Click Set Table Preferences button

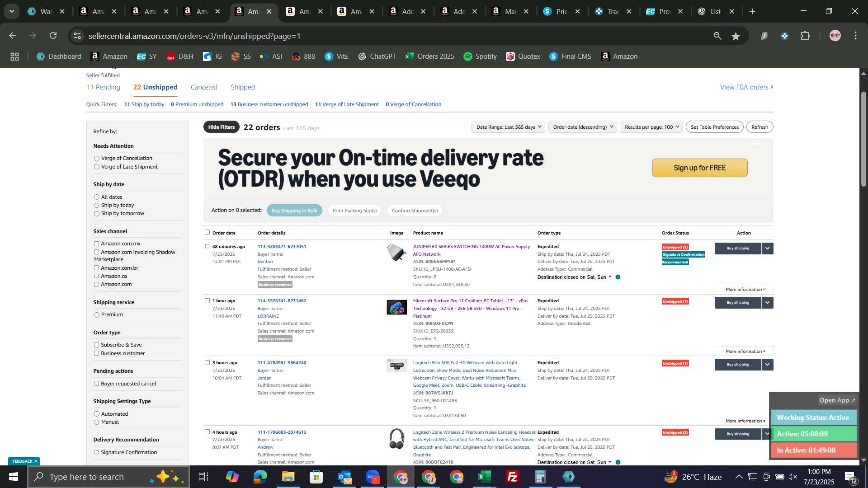pos(714,127)
